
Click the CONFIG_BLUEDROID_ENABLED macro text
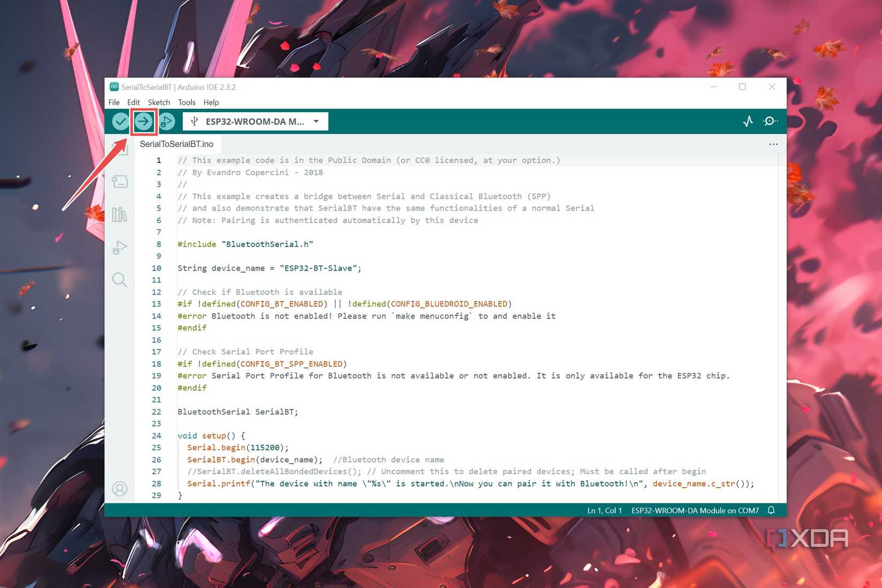point(449,304)
